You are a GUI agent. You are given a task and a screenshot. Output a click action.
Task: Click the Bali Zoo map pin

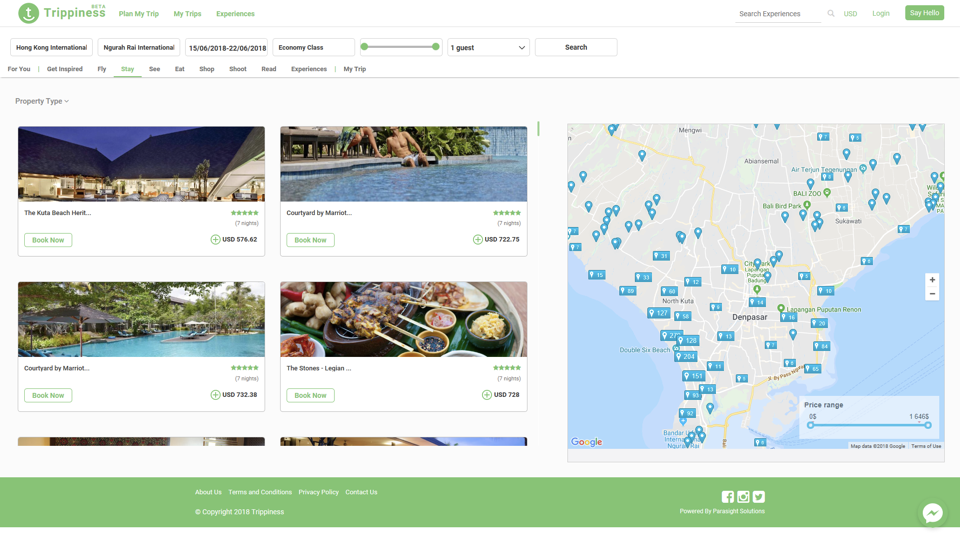[x=827, y=193]
